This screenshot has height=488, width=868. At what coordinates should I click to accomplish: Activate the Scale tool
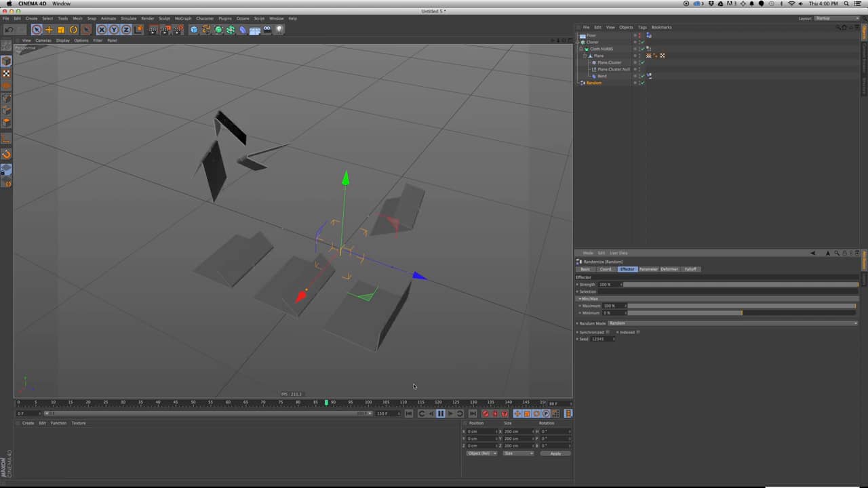click(61, 30)
